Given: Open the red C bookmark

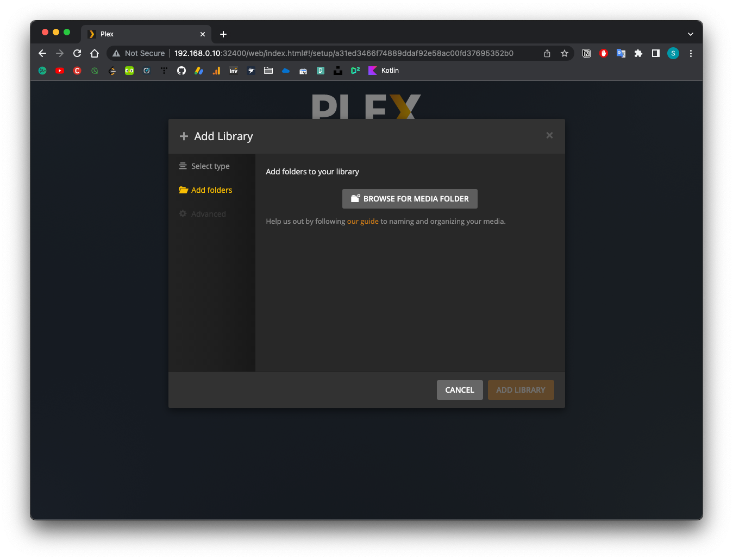Looking at the screenshot, I should coord(77,71).
